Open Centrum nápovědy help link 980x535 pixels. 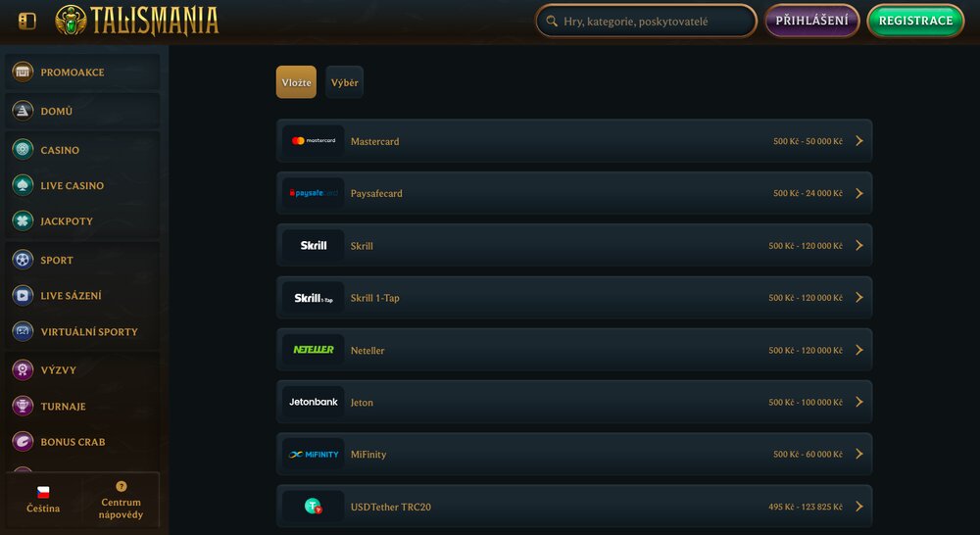121,500
